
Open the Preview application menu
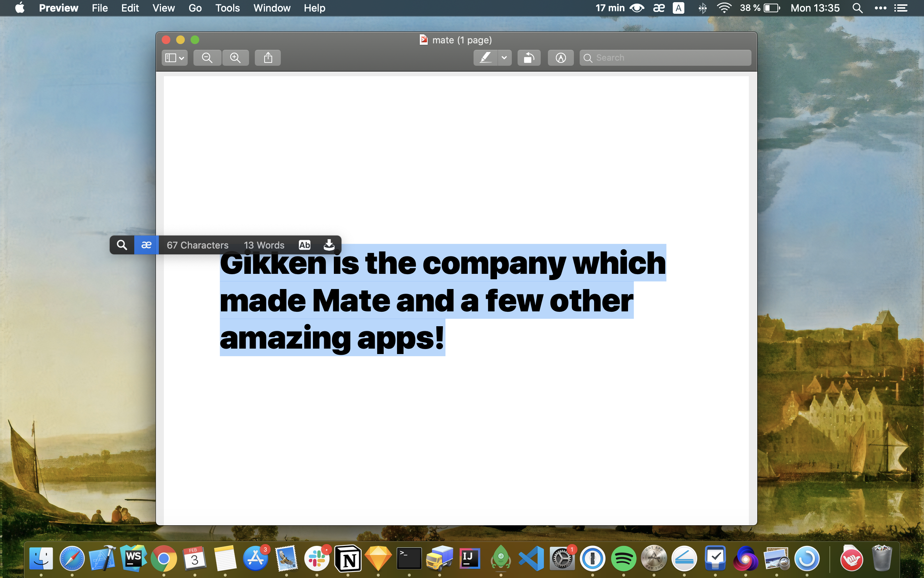tap(58, 8)
